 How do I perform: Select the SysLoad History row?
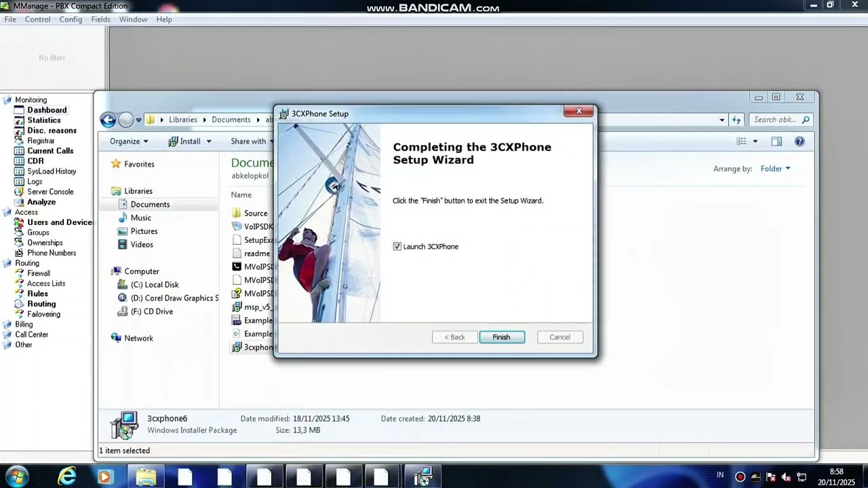click(52, 171)
